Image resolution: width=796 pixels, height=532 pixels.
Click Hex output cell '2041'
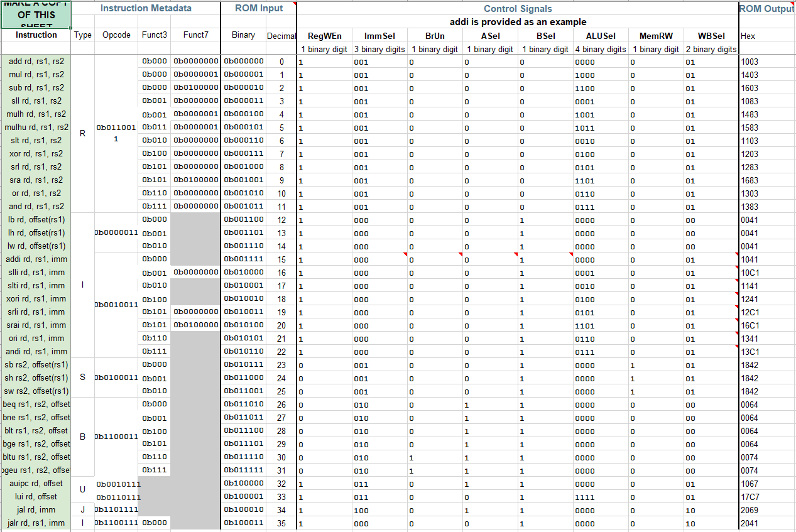coord(767,523)
